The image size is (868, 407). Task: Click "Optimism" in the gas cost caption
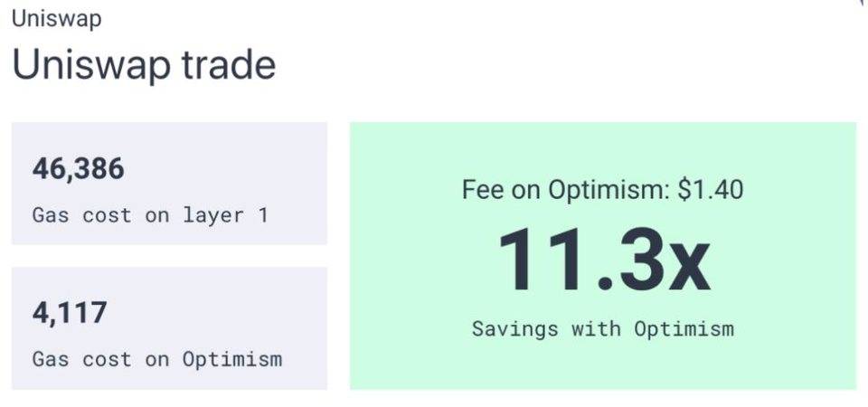click(x=232, y=359)
